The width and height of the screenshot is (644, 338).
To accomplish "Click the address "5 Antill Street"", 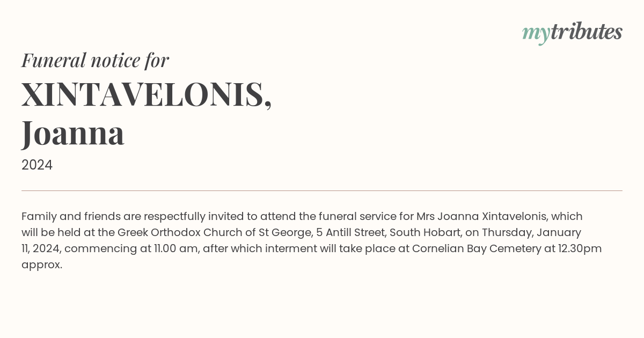I will coord(350,233).
